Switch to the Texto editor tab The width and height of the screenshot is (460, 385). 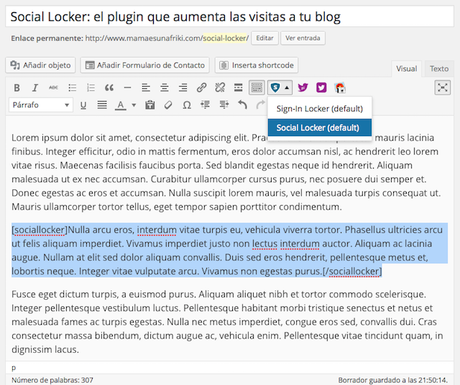point(439,69)
